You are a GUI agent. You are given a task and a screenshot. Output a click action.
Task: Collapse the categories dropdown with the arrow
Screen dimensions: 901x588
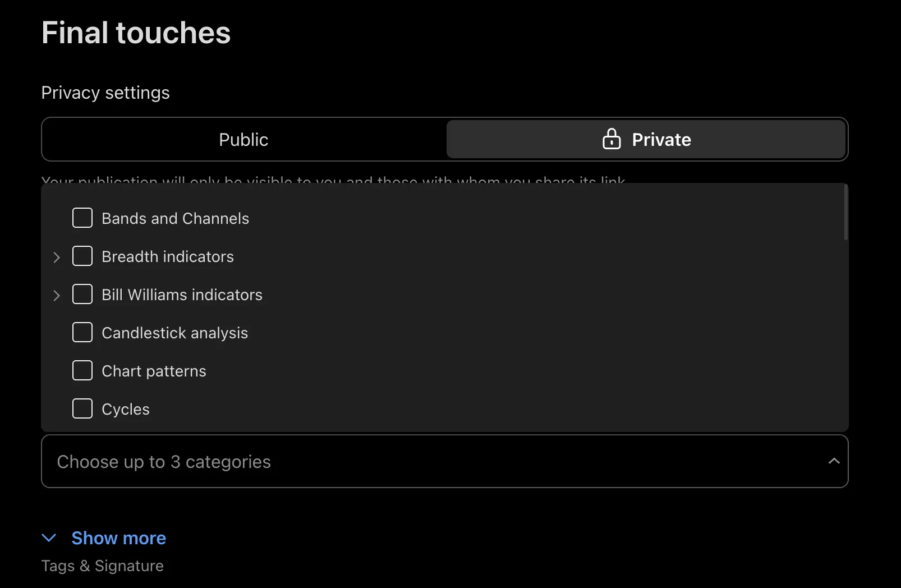click(x=834, y=461)
